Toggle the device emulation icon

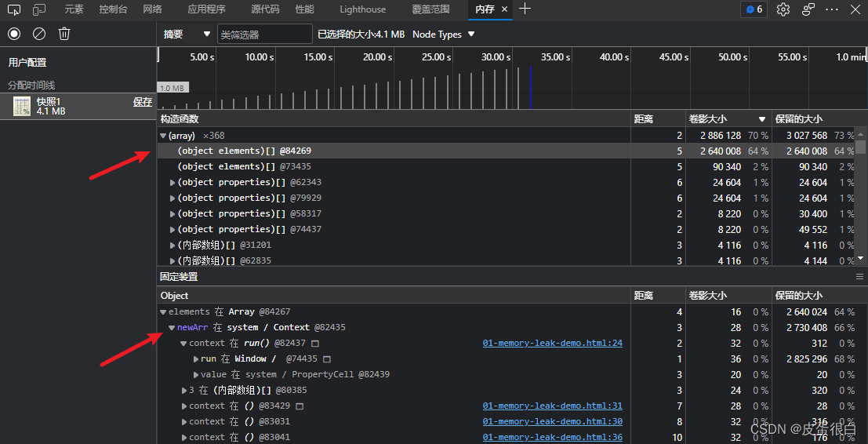point(39,9)
